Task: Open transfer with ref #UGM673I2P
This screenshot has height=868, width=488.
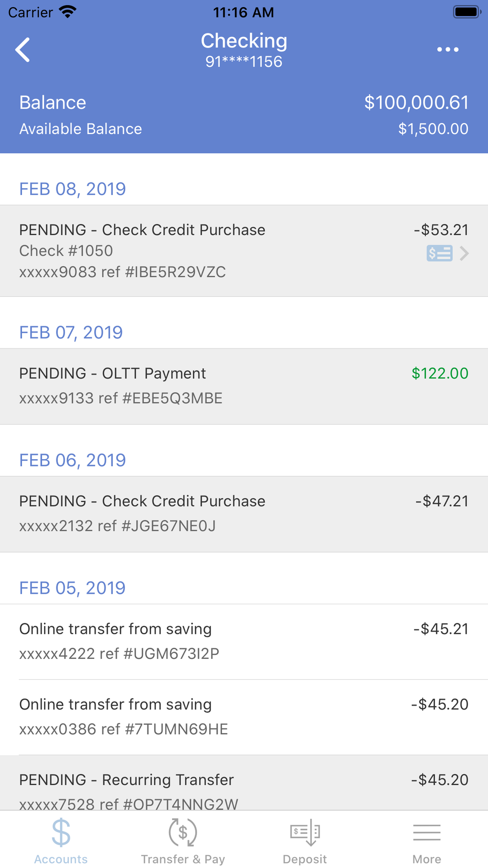Action: point(244,642)
